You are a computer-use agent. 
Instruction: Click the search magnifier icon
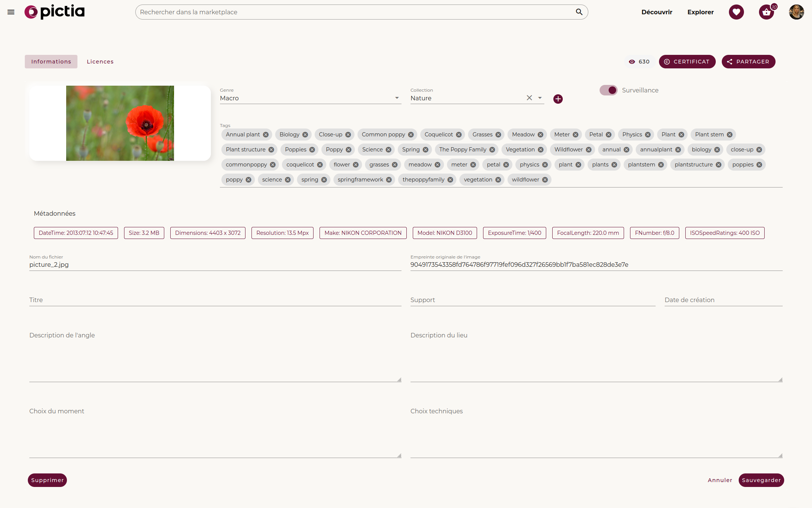coord(579,12)
